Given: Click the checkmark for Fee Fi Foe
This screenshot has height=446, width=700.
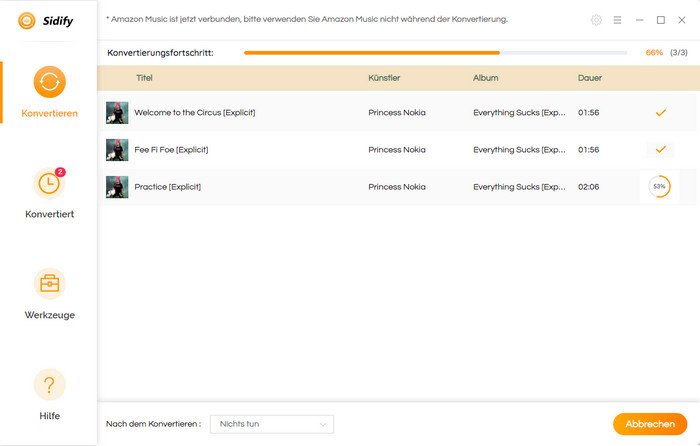Looking at the screenshot, I should click(x=660, y=150).
